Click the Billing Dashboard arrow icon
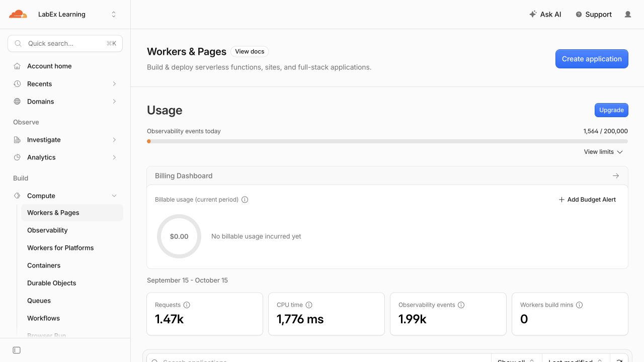 [616, 176]
